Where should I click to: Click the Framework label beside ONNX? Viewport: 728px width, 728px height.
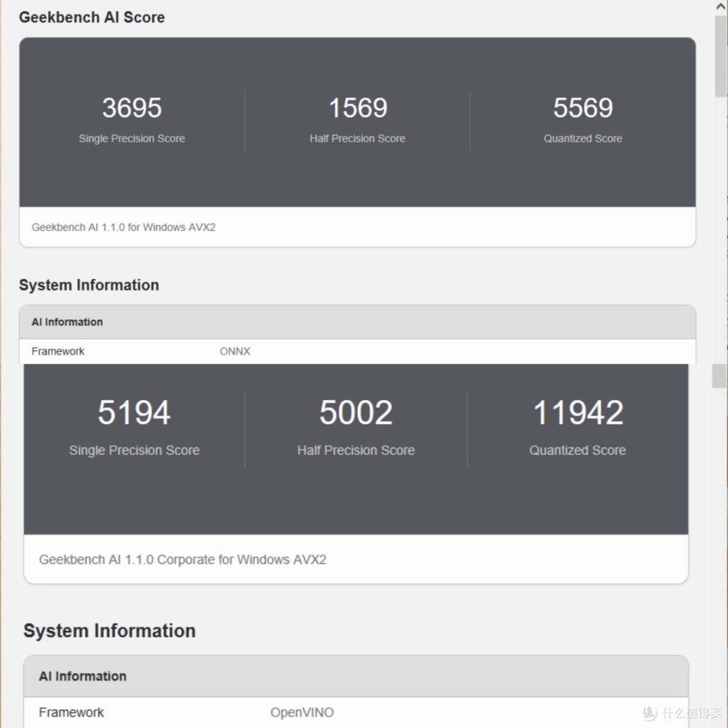(x=58, y=351)
